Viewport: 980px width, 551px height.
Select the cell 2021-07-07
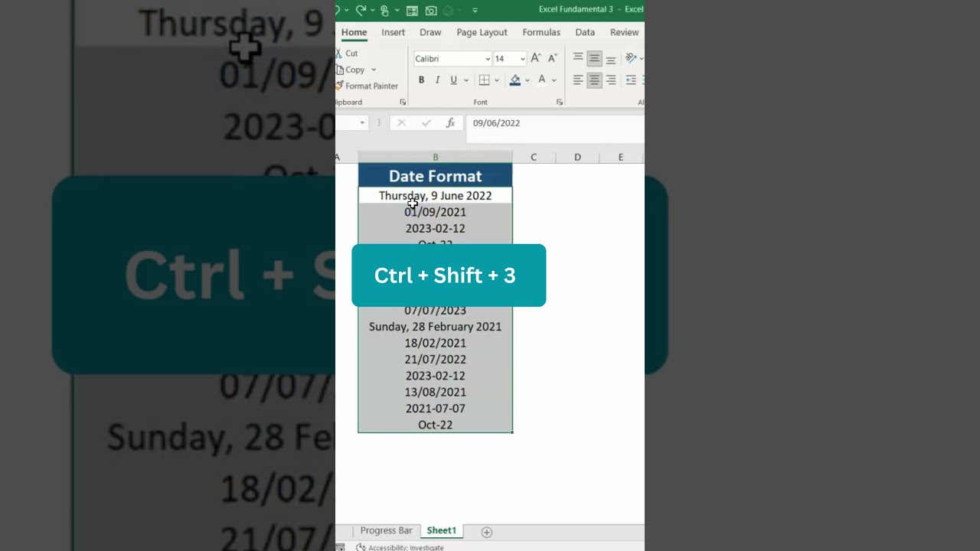click(435, 409)
